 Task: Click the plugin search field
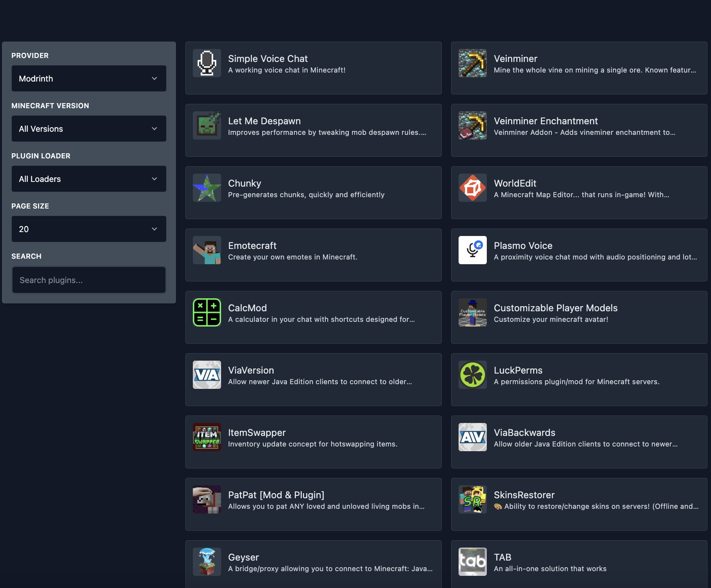[89, 280]
